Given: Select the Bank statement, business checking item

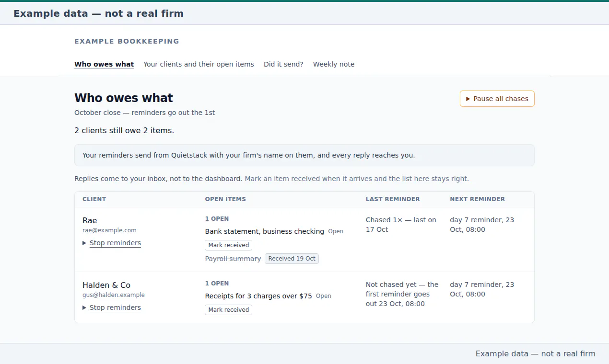Looking at the screenshot, I should [265, 231].
